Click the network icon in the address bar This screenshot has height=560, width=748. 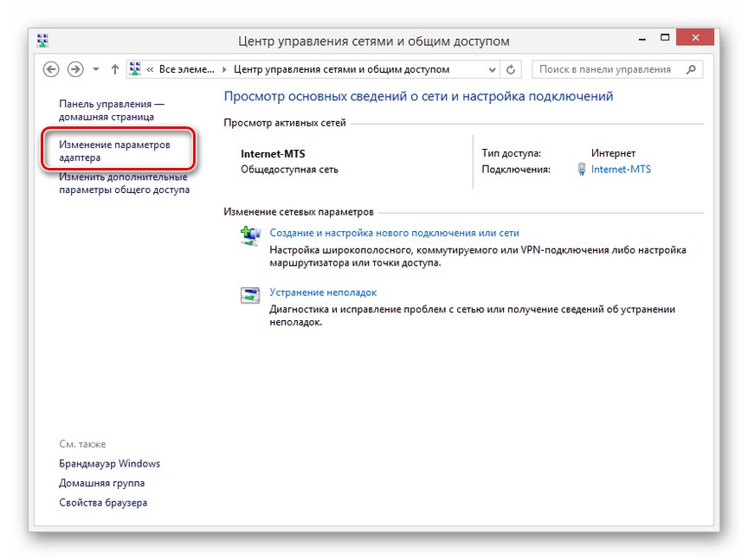pyautogui.click(x=135, y=69)
